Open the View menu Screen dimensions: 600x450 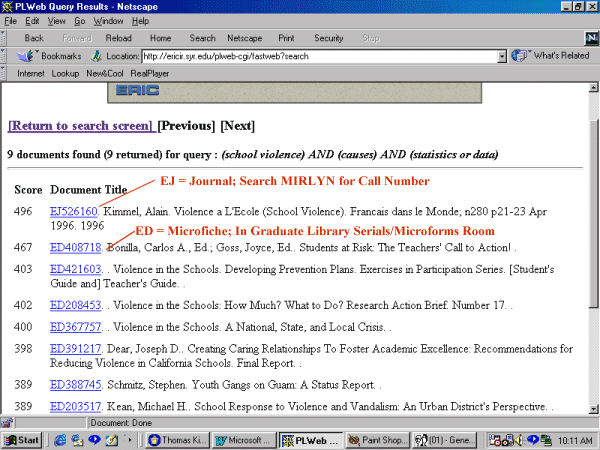(56, 20)
